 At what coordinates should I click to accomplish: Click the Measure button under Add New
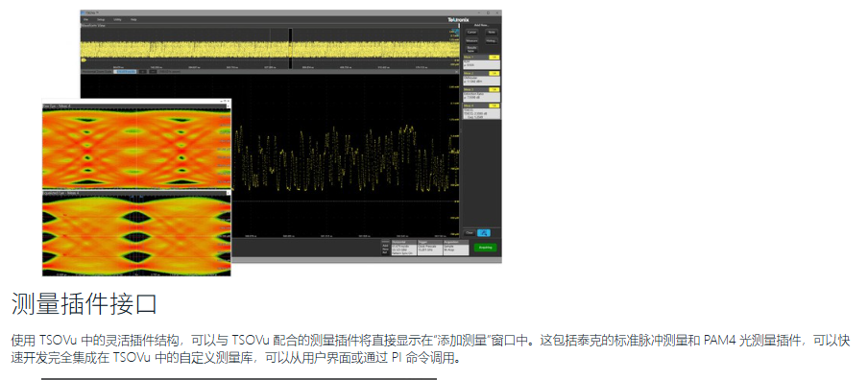point(471,41)
